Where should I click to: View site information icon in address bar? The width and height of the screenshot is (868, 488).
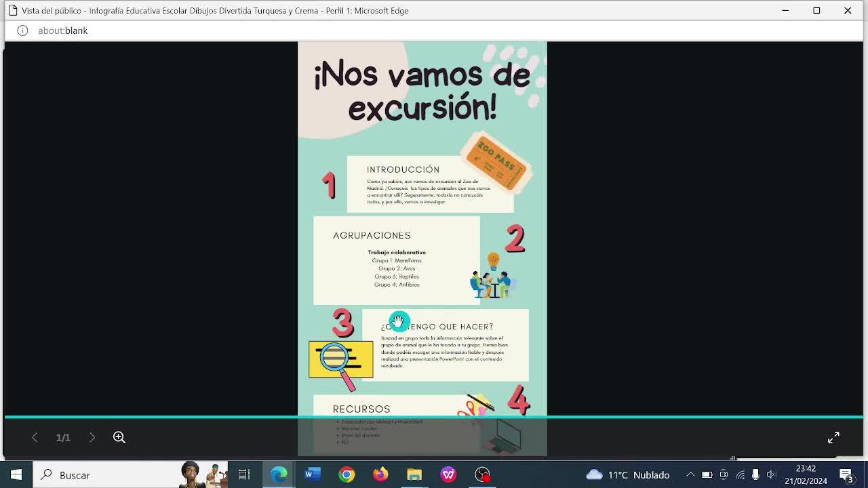point(22,30)
